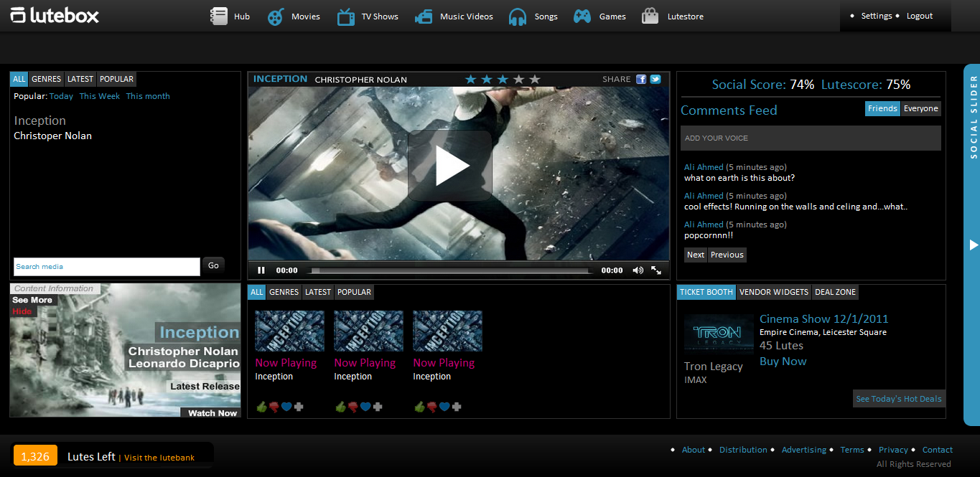Switch video player to fullscreen
980x477 pixels.
[656, 270]
